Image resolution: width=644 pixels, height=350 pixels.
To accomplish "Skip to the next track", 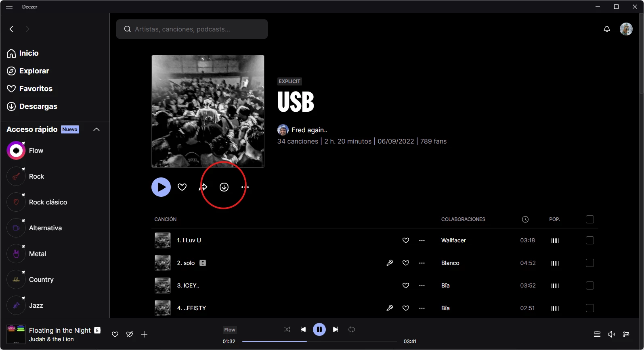I will (x=336, y=329).
